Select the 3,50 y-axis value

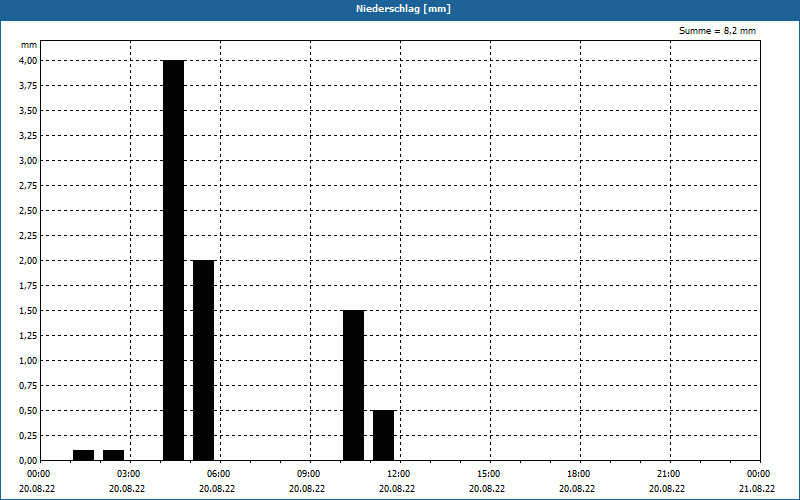[x=28, y=111]
